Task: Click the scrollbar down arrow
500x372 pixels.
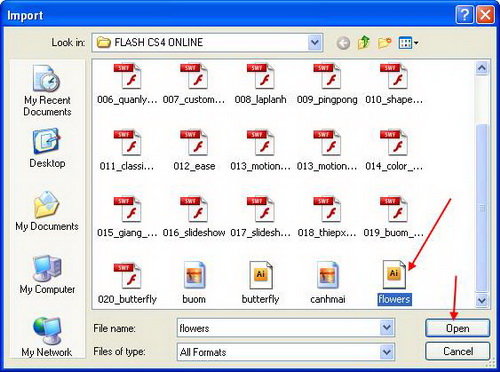Action: click(x=482, y=300)
